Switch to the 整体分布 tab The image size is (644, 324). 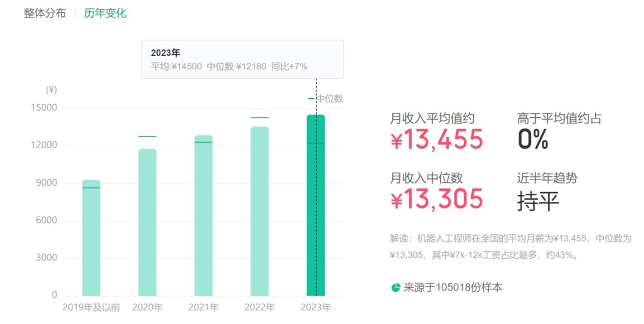click(45, 13)
